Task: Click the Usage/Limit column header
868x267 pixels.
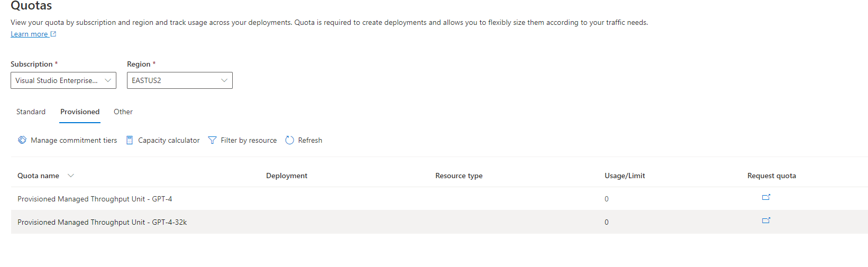Action: 625,176
